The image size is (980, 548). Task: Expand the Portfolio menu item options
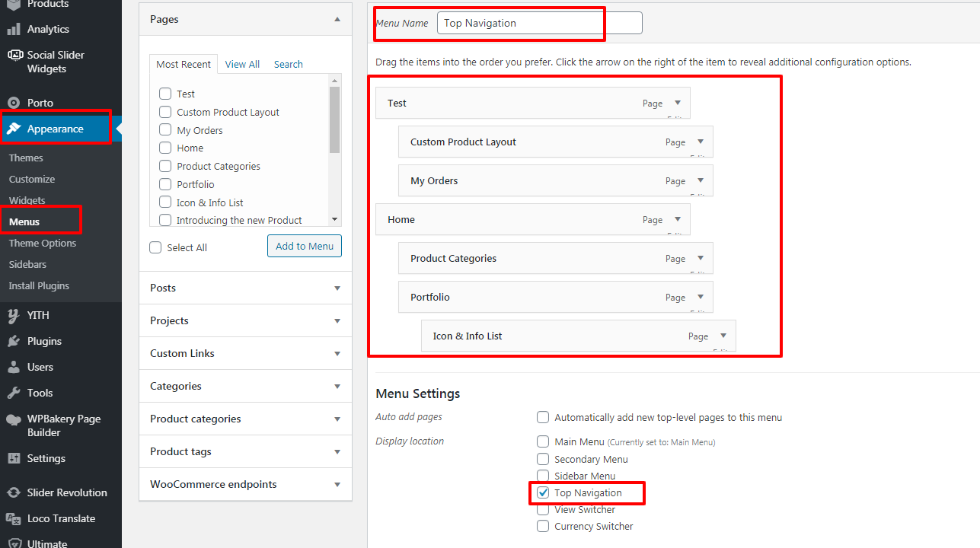[x=700, y=297]
